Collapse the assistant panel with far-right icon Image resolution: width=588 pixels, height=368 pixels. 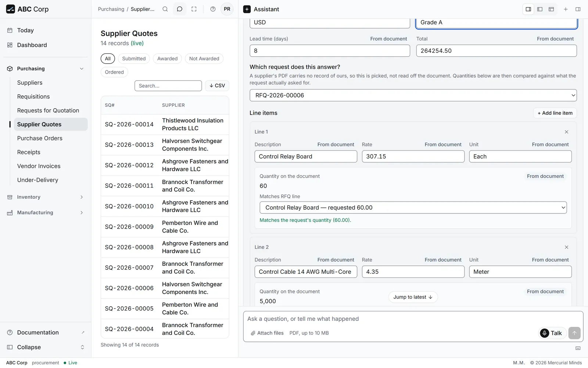point(578,9)
